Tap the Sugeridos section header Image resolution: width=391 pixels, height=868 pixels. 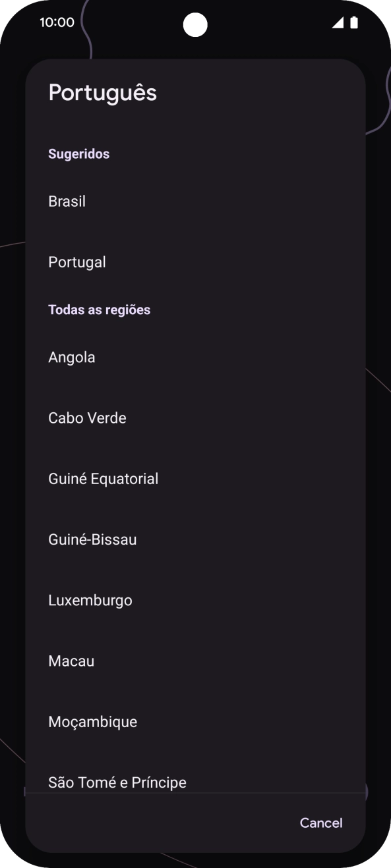tap(78, 153)
